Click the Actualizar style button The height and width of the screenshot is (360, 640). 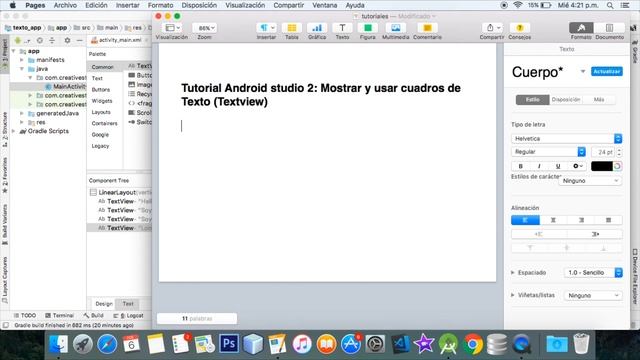click(607, 71)
